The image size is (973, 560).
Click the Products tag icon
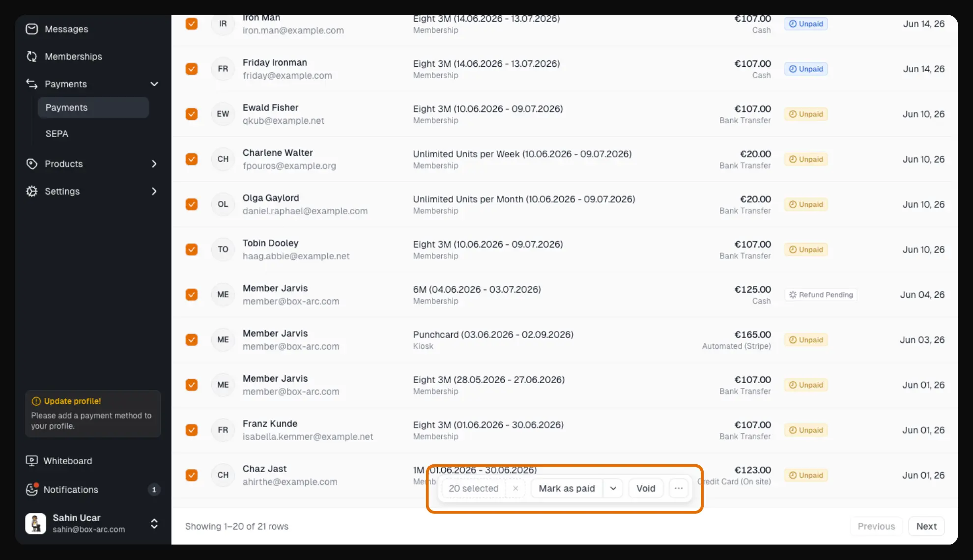coord(32,164)
